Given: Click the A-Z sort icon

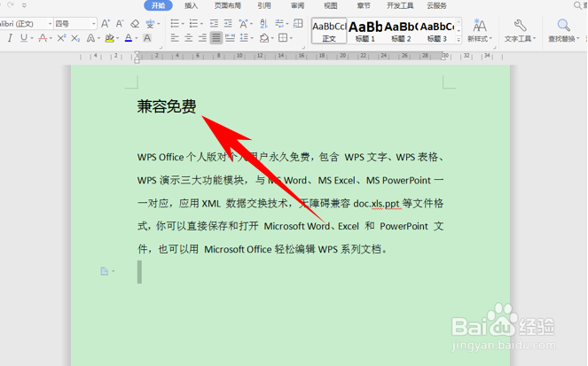Looking at the screenshot, I should pyautogui.click(x=263, y=24).
